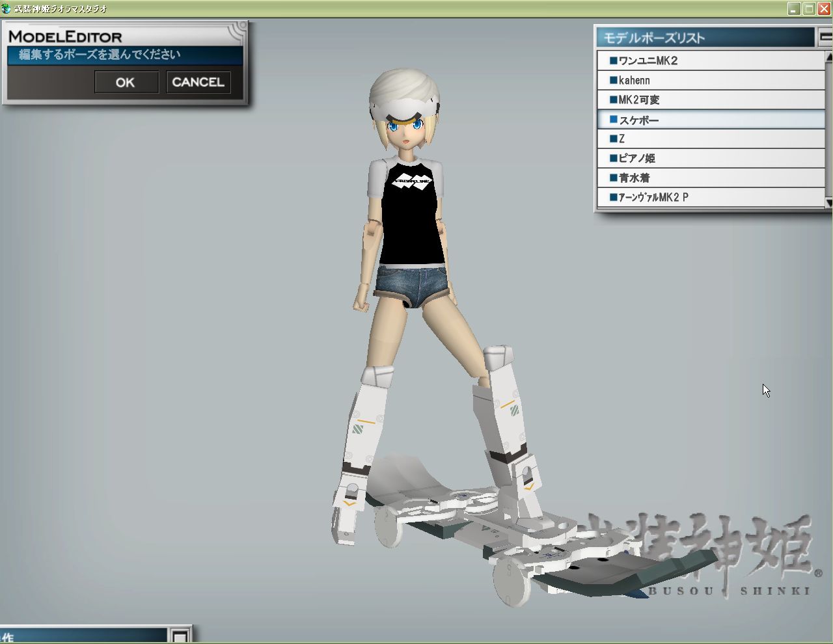Click the blue square icon beside kahenn
Viewport: 833px width, 644px height.
pos(613,80)
